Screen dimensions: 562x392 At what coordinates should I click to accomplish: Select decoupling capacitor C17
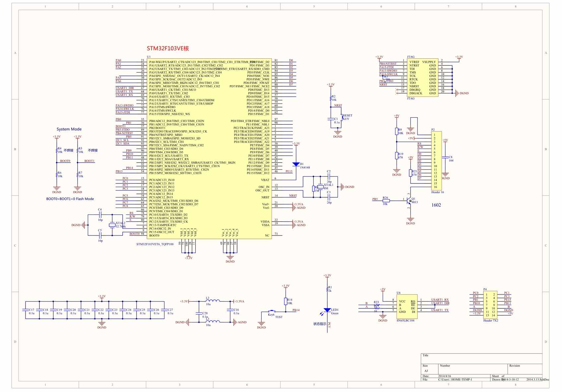(26, 310)
